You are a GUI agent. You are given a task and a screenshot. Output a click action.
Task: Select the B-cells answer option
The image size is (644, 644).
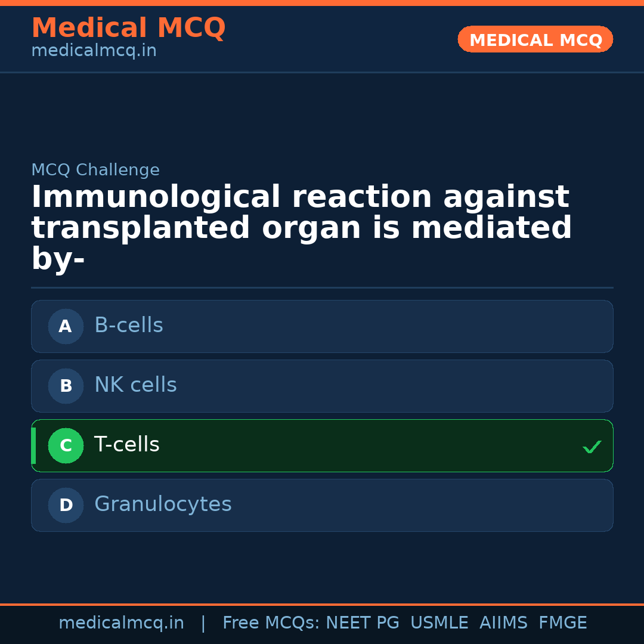point(322,326)
